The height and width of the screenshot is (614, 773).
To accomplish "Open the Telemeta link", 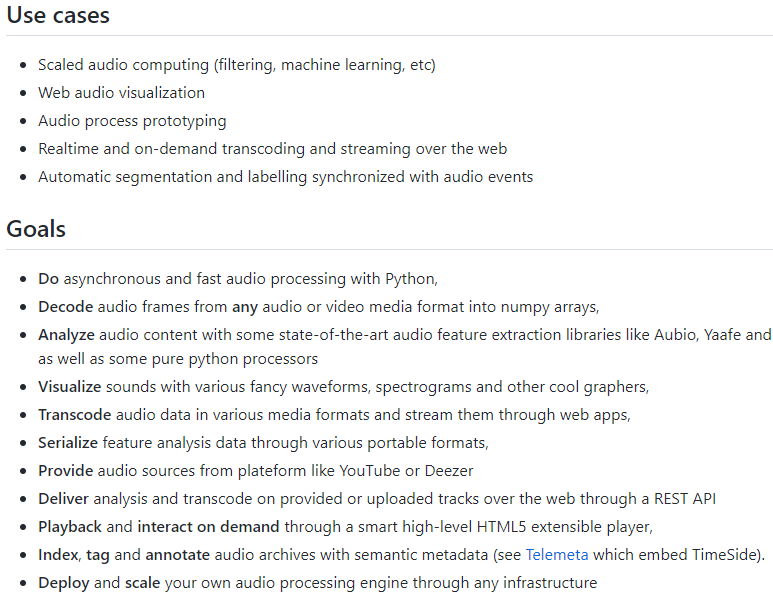I will pos(557,554).
